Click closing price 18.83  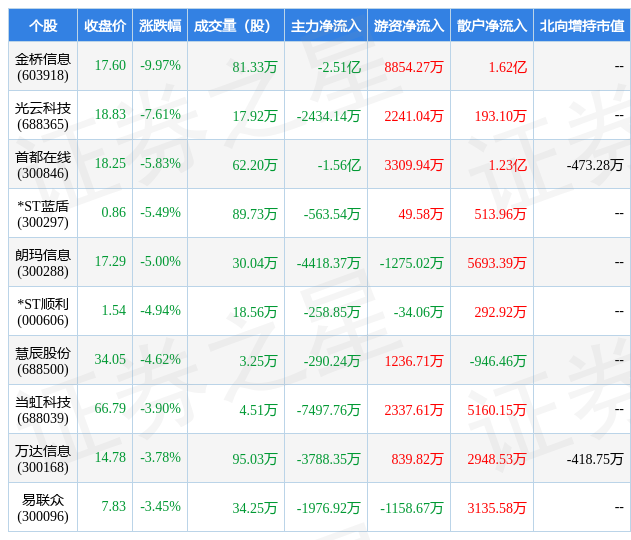110,114
